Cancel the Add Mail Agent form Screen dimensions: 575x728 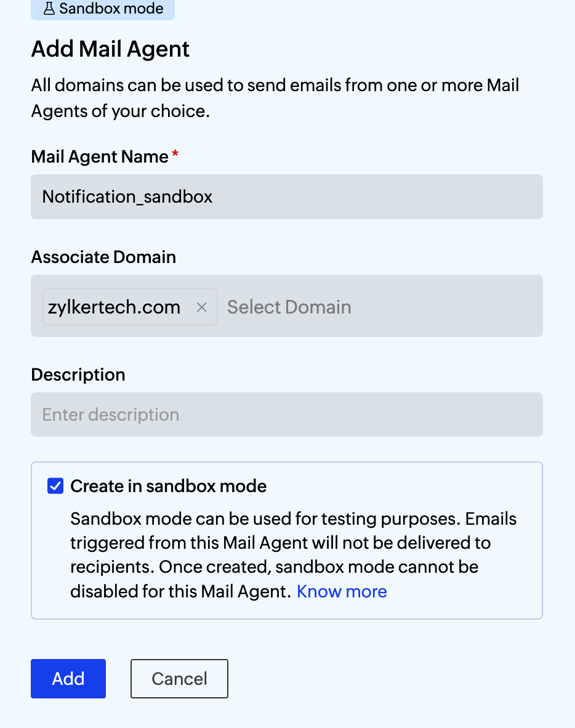point(179,678)
